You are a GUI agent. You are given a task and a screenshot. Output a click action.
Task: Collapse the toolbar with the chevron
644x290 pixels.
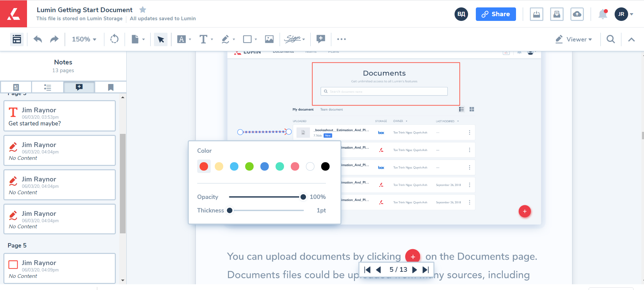(x=631, y=39)
